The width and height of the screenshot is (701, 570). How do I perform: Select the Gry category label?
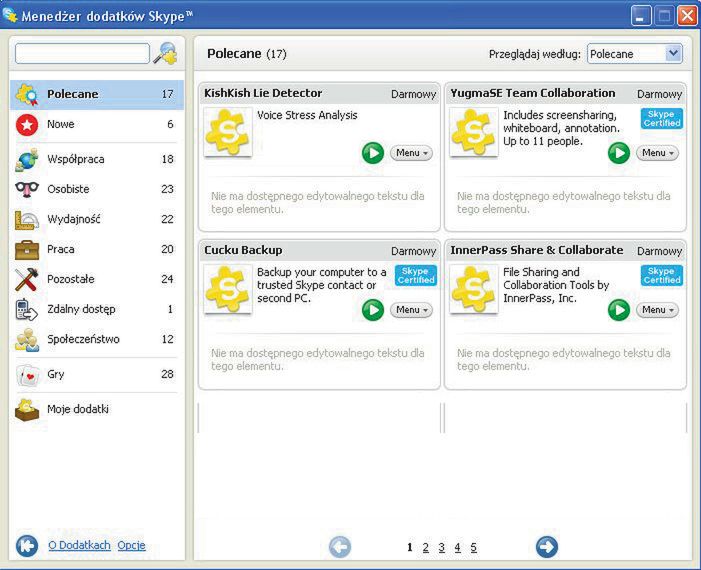(55, 374)
